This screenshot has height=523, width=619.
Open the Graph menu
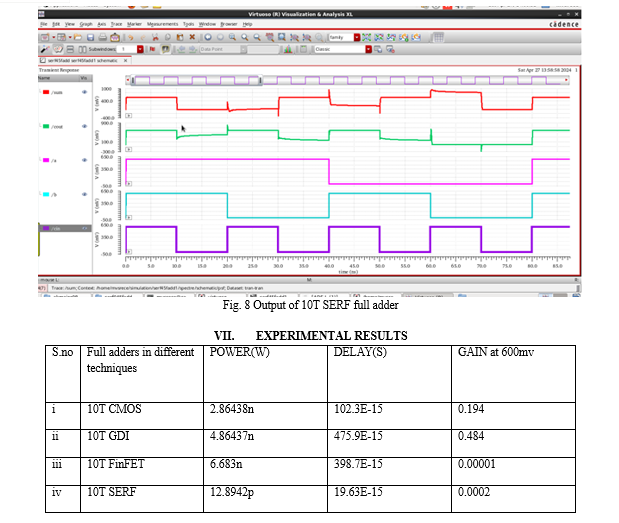(86, 24)
